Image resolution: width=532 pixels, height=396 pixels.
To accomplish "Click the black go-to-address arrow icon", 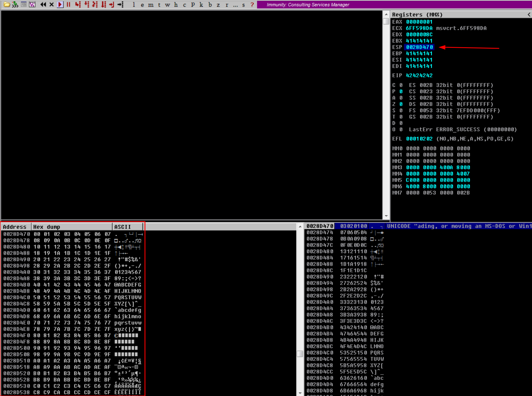I will pyautogui.click(x=120, y=4).
